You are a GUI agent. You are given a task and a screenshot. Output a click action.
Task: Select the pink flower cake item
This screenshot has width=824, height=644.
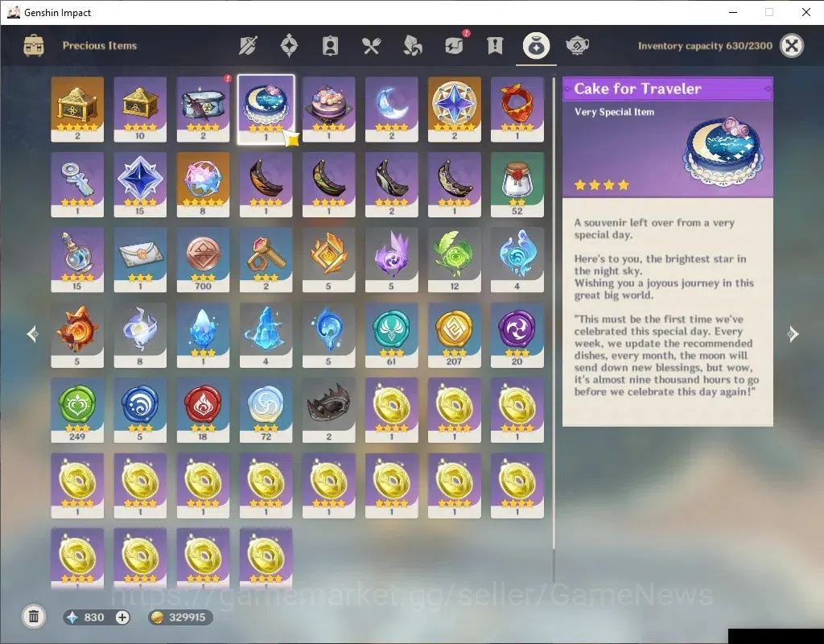coord(328,109)
